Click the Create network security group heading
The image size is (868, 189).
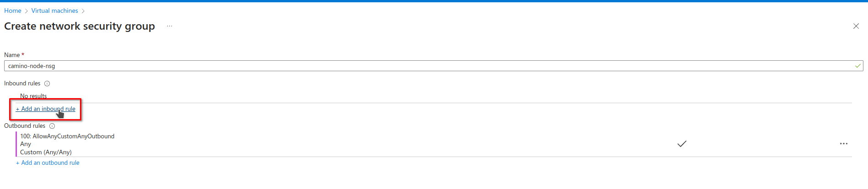click(80, 26)
